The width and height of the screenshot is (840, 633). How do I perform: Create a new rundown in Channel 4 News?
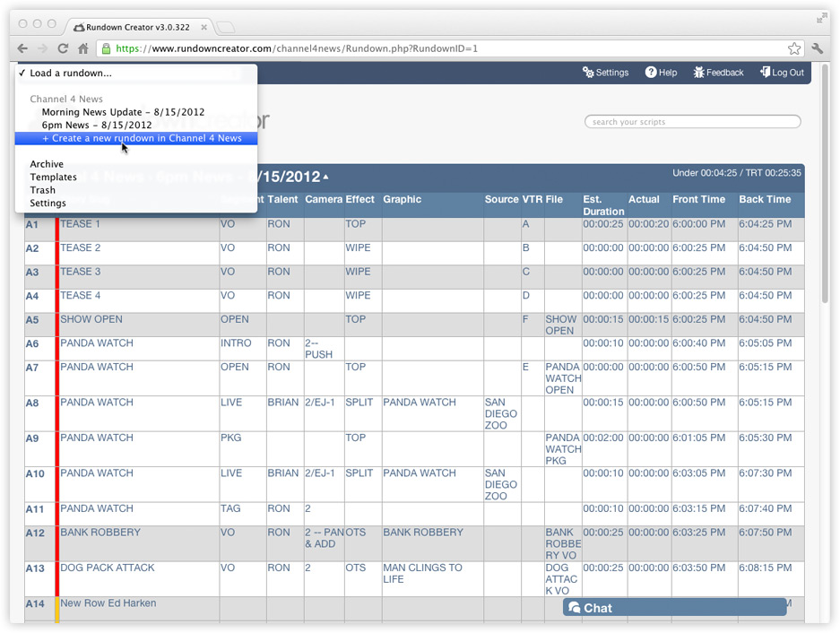pyautogui.click(x=142, y=138)
